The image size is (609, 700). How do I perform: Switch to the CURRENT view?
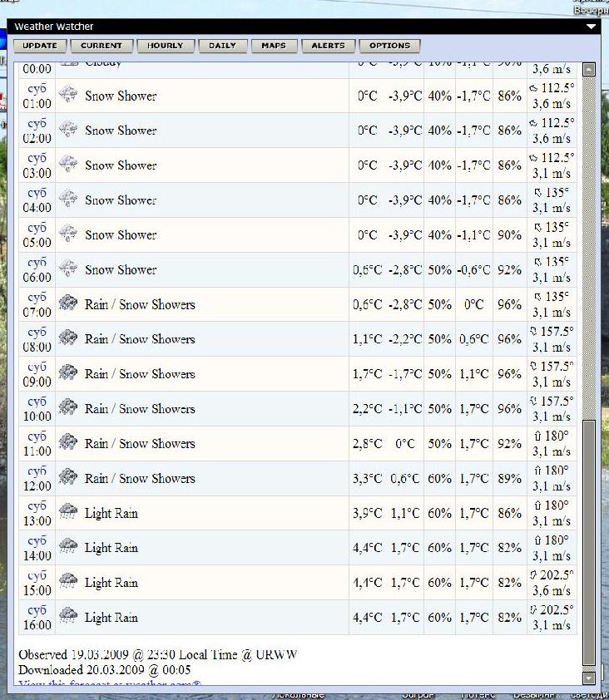point(101,46)
